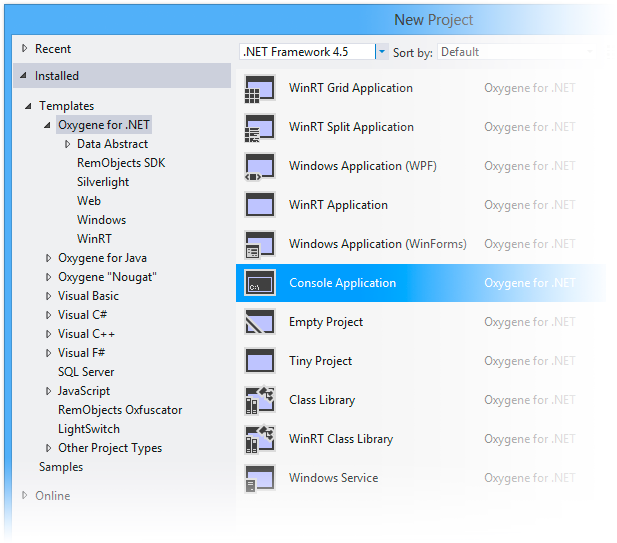Click the Class Library template icon
The height and width of the screenshot is (543, 617).
pyautogui.click(x=260, y=400)
